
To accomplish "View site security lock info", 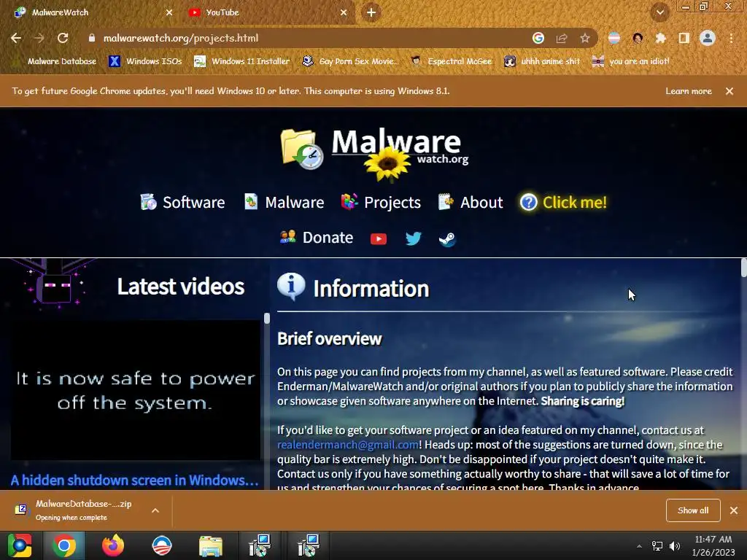I will click(x=91, y=38).
